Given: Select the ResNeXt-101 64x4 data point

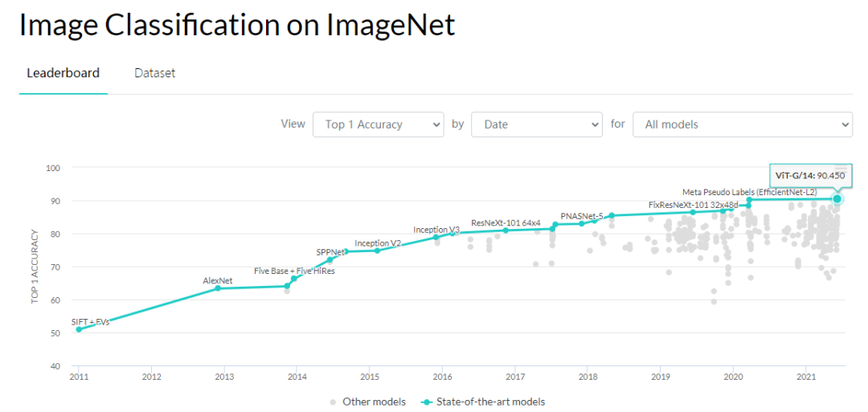Looking at the screenshot, I should pyautogui.click(x=506, y=230).
